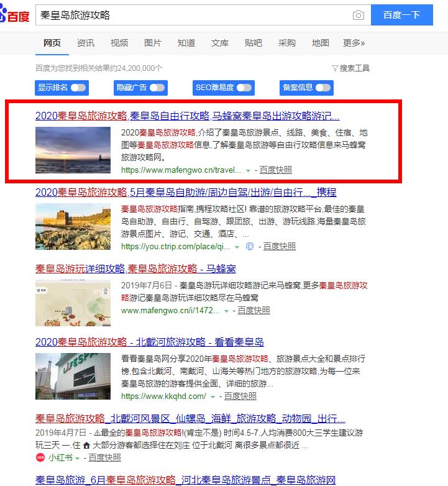Image resolution: width=448 pixels, height=486 pixels.
Task: Switch to the 图片 tab
Action: [x=153, y=43]
